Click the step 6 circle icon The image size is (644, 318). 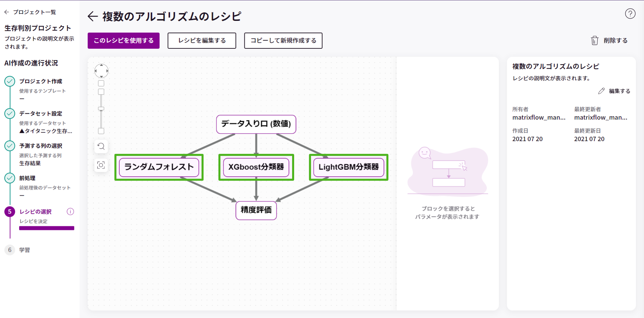[x=10, y=250]
